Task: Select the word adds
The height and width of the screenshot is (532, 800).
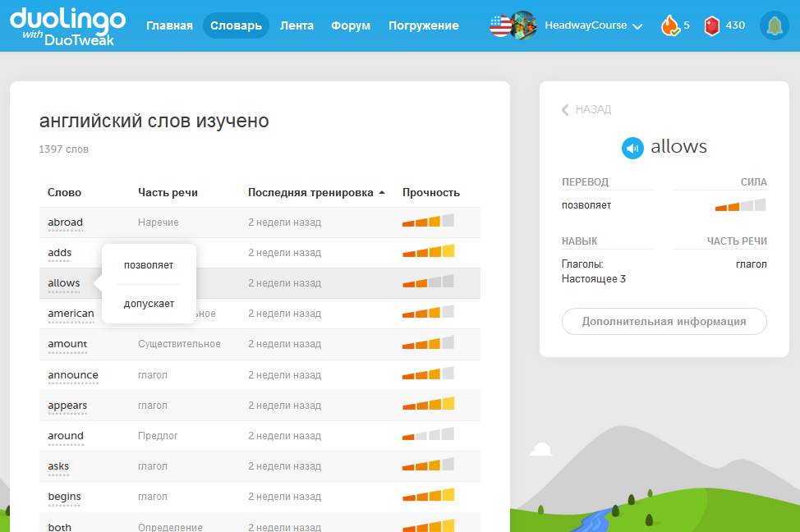Action: point(60,253)
